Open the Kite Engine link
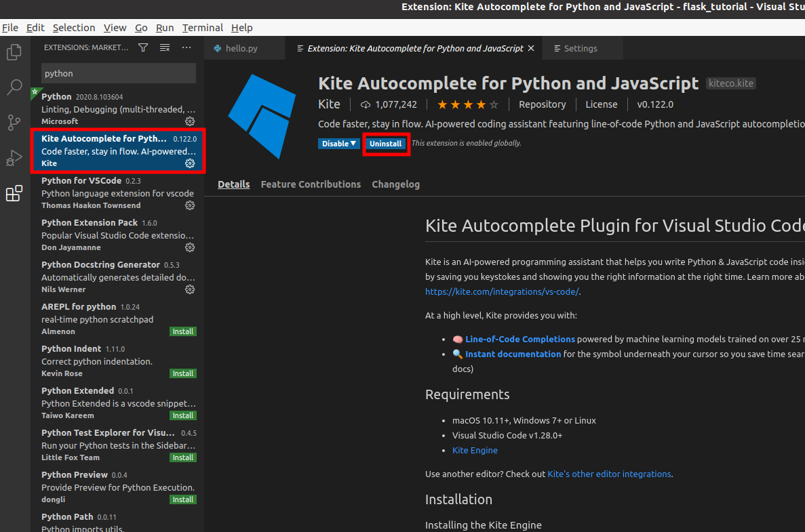Screen dimensions: 805x532 (475, 450)
